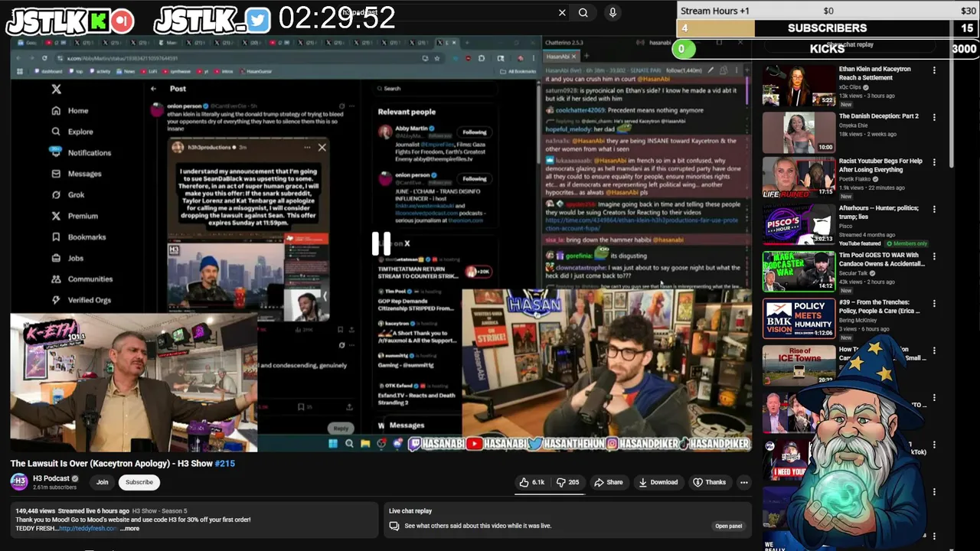Click the recommended videos scrollbar
Screen dimensions: 980x551
coord(952,115)
